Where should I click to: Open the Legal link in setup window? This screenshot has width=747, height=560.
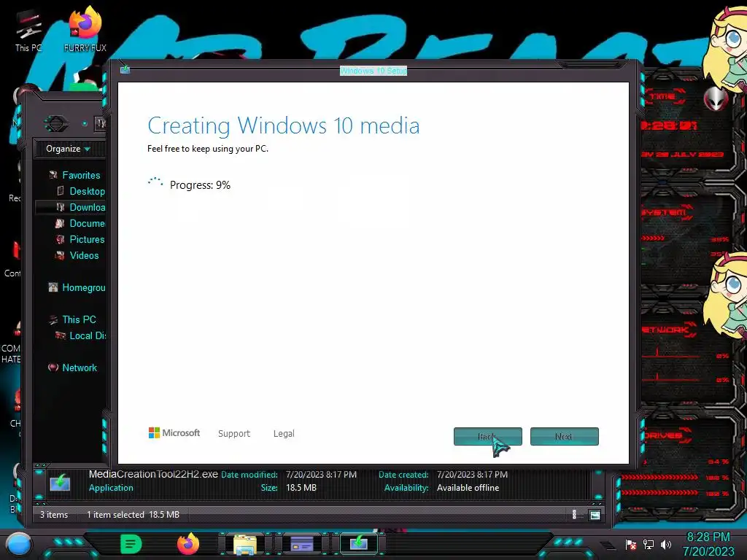tap(284, 433)
